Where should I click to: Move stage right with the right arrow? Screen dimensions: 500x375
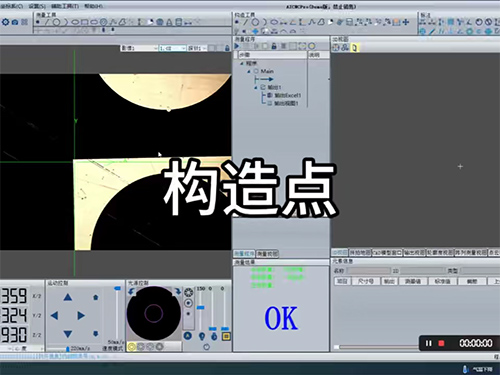pyautogui.click(x=81, y=315)
